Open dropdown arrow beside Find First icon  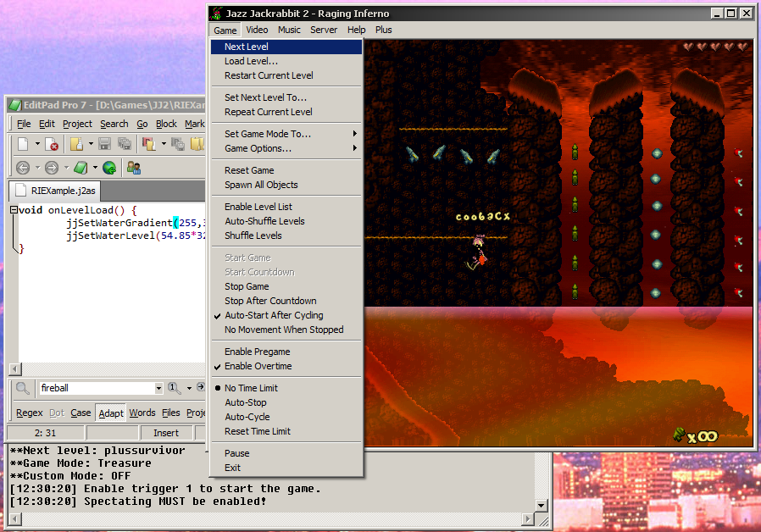pyautogui.click(x=189, y=388)
